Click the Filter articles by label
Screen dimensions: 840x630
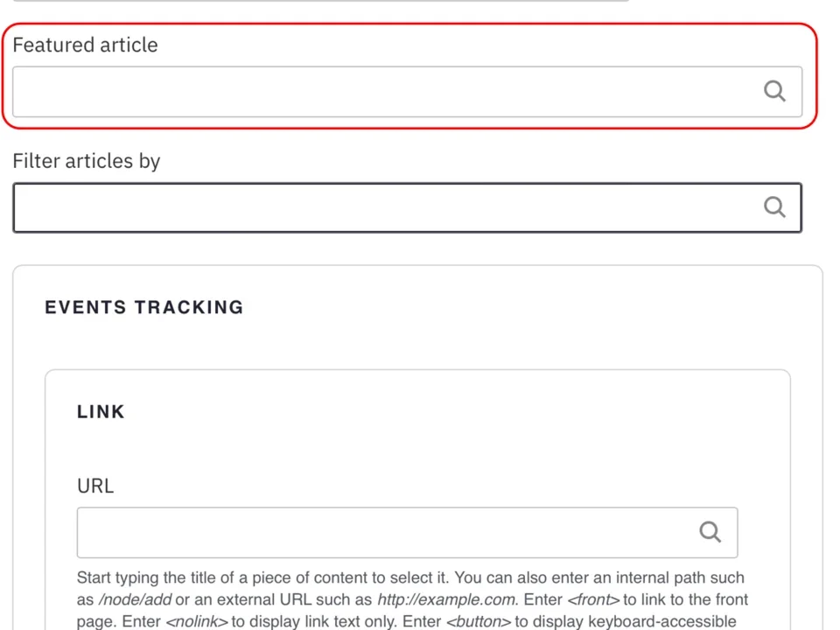(x=86, y=161)
